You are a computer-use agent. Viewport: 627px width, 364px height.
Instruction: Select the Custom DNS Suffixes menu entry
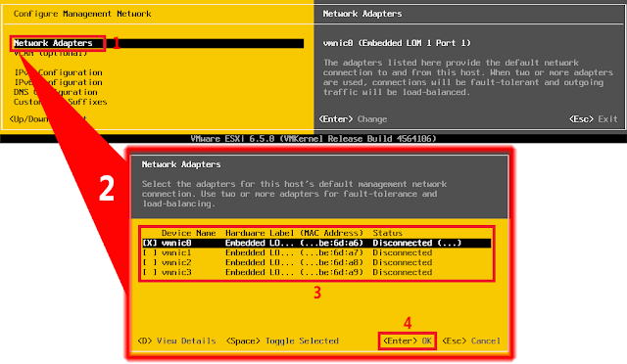pyautogui.click(x=61, y=102)
